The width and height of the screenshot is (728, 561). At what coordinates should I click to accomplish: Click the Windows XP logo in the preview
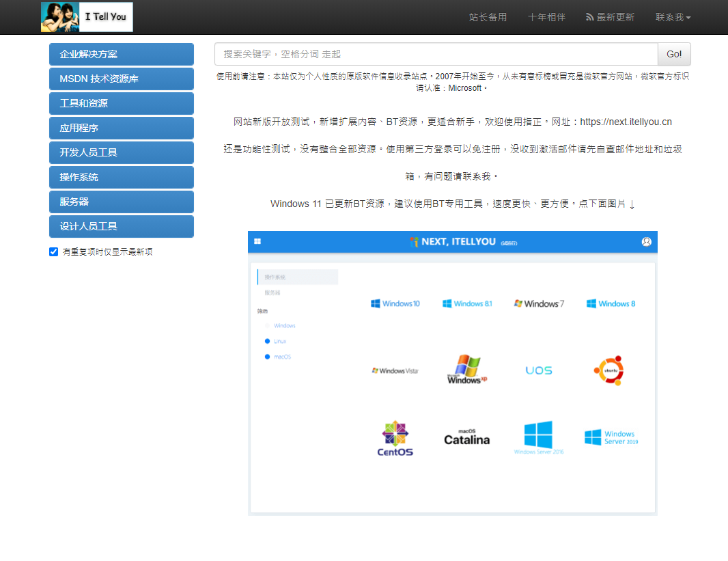coord(467,370)
